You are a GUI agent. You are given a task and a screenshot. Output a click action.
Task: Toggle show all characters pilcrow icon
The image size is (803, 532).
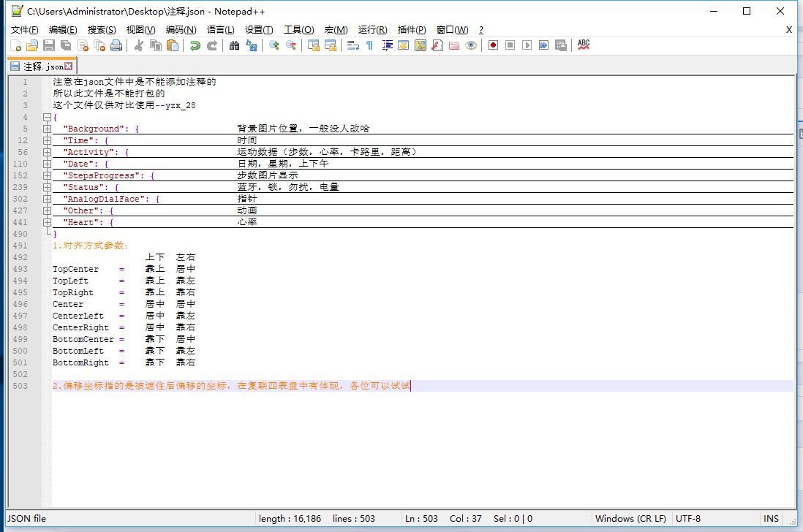(369, 45)
